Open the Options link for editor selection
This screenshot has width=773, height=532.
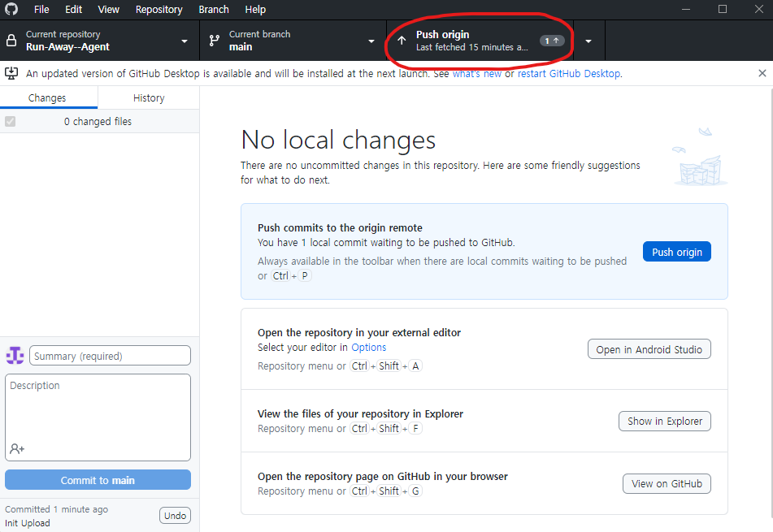tap(368, 348)
